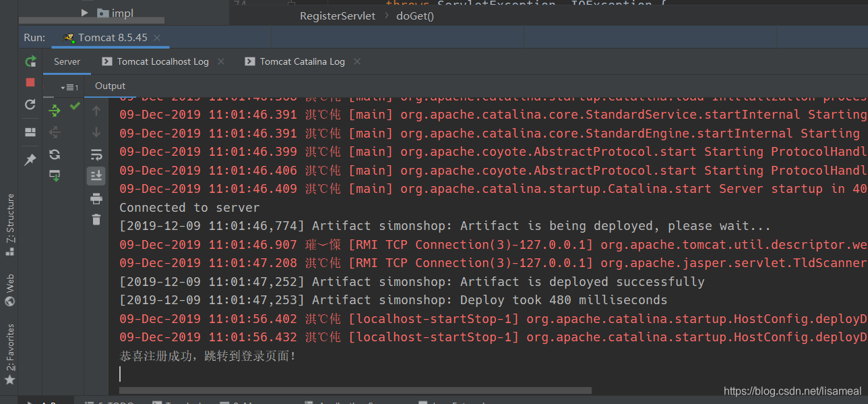The image size is (868, 404).
Task: Click the 'Connected to server' console line
Action: tap(189, 208)
